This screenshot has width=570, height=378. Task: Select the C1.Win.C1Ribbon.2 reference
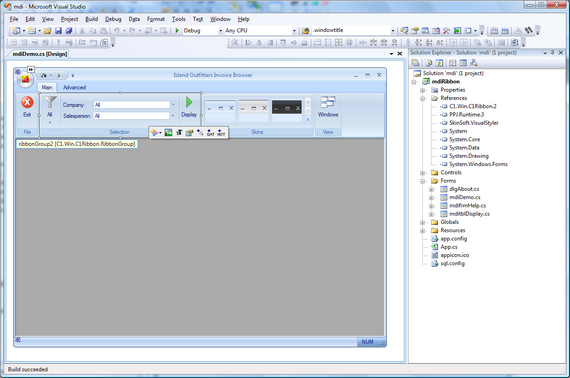[473, 106]
